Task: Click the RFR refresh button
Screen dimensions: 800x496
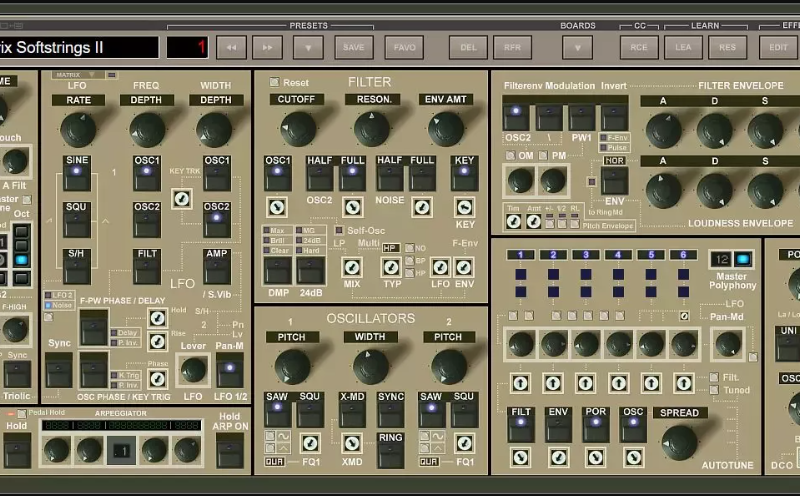Action: (512, 47)
